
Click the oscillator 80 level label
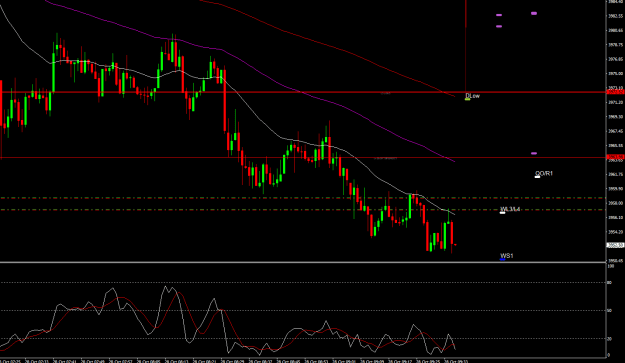pyautogui.click(x=609, y=283)
